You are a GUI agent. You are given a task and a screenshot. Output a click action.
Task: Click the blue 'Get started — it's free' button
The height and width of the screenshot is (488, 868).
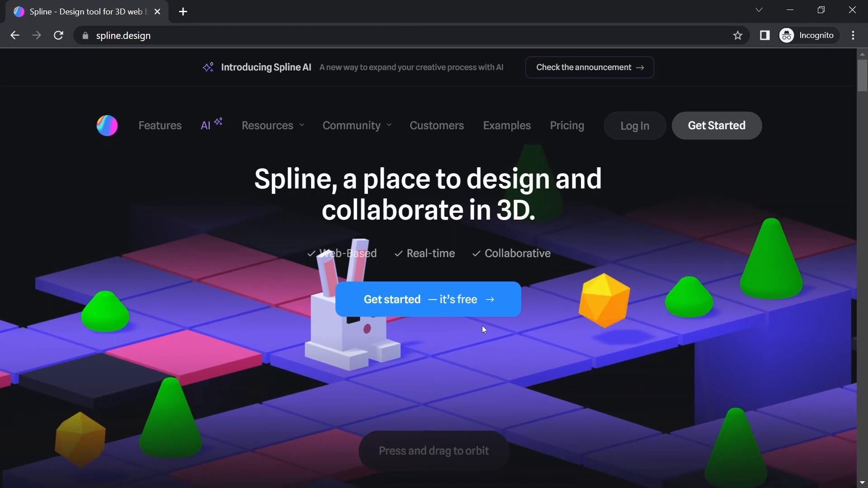(428, 299)
